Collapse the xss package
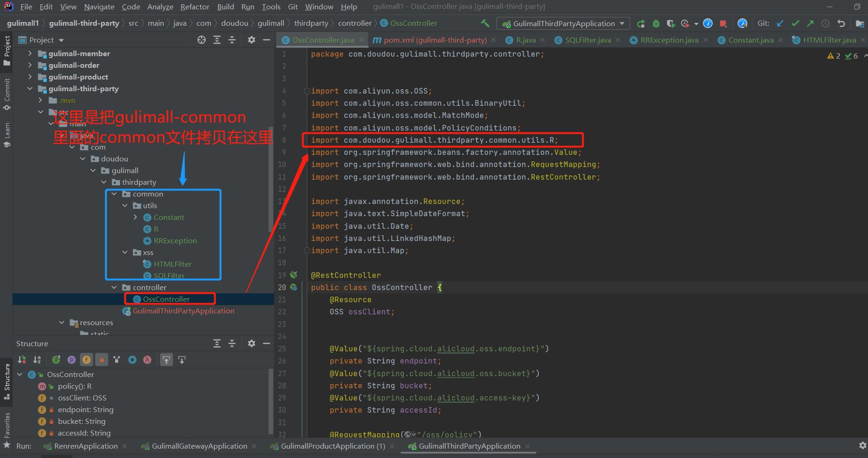 125,252
